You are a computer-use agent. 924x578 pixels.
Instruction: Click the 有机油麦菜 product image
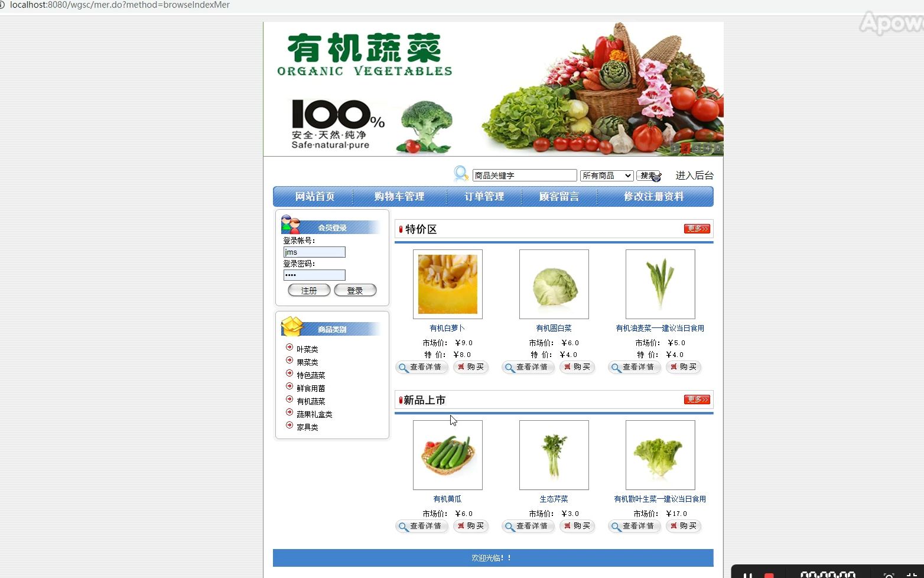(x=661, y=284)
